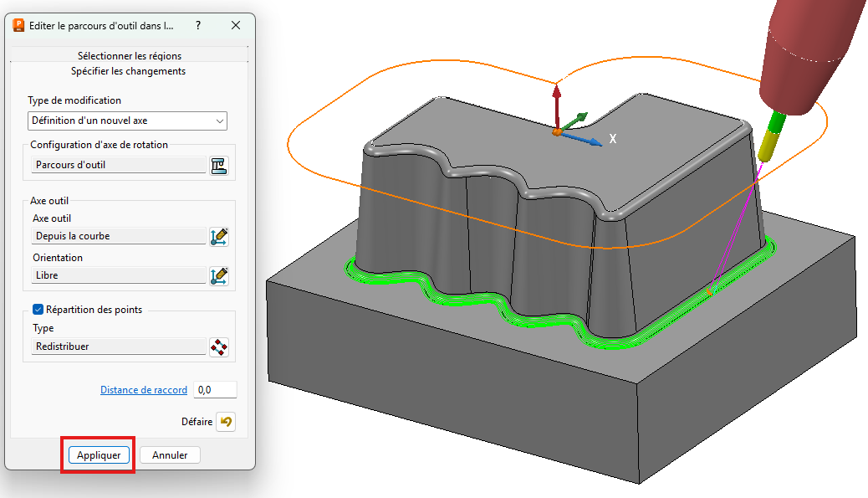Viewport: 868px width, 498px height.
Task: Open orientation editor icon beside Libre
Action: coord(219,275)
